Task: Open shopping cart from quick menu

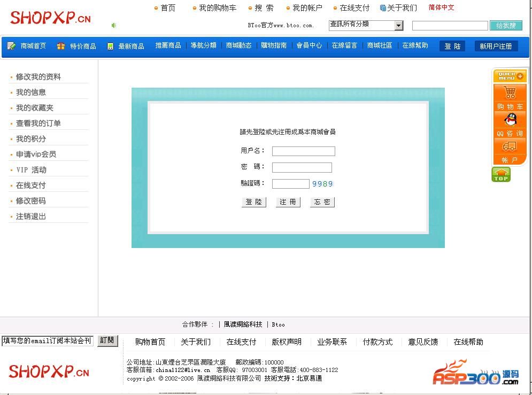Action: (510, 98)
